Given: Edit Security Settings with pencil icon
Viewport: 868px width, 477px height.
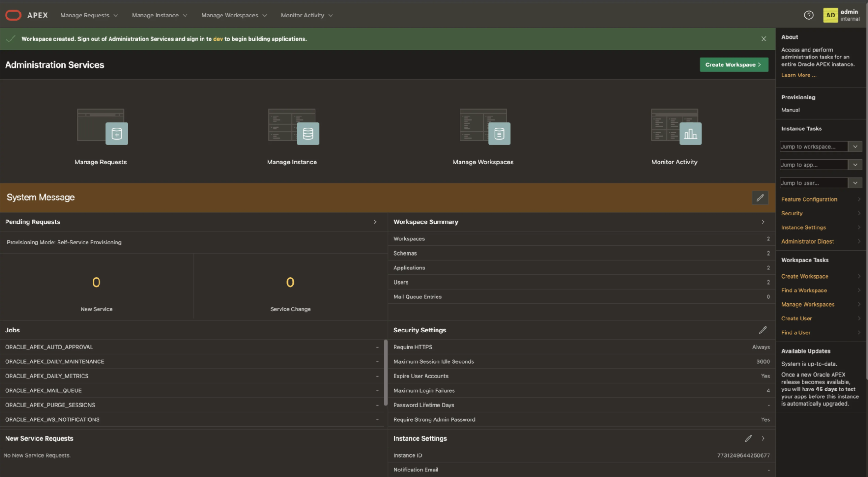Looking at the screenshot, I should coord(763,330).
